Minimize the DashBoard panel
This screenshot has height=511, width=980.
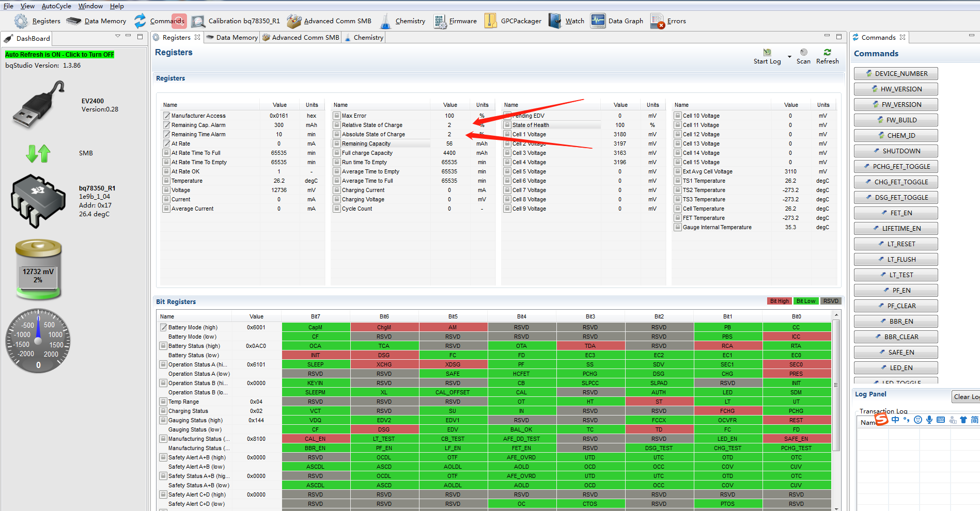(x=128, y=36)
